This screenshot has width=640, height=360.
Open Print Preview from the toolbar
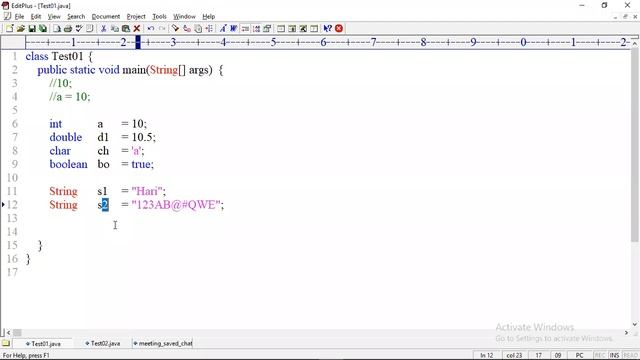point(57,29)
